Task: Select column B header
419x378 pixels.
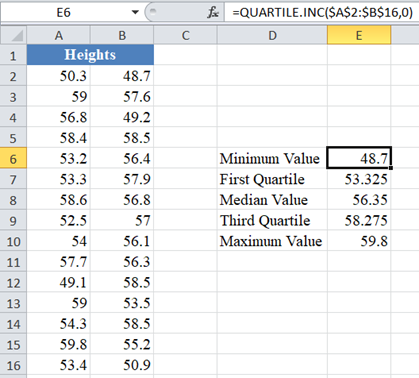Action: [x=122, y=35]
